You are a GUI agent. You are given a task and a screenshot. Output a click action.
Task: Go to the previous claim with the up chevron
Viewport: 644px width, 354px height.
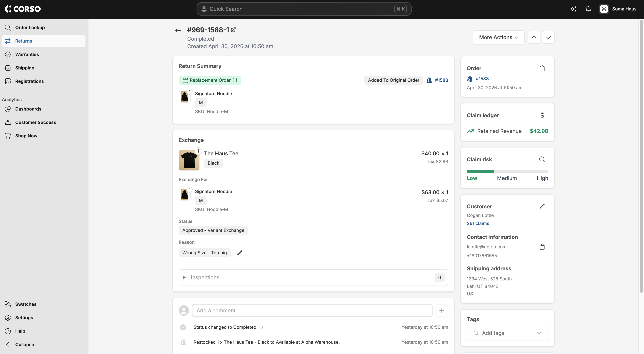(x=534, y=38)
